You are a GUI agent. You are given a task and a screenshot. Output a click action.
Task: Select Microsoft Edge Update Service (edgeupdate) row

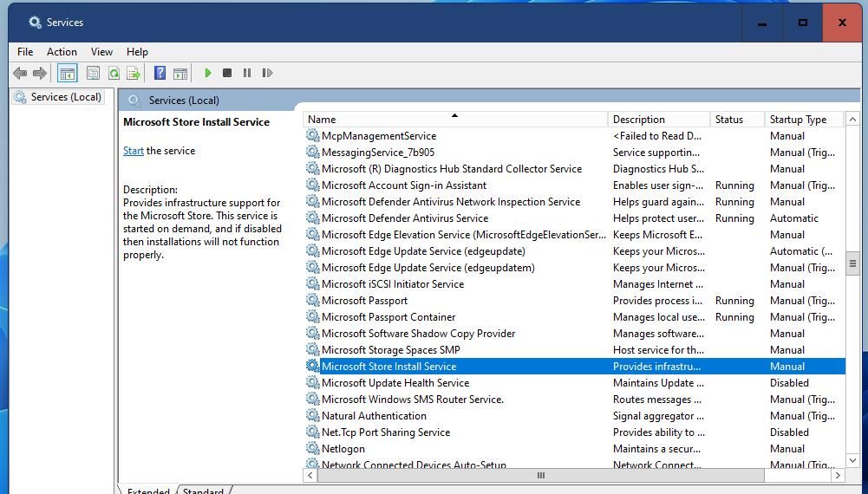coord(574,250)
